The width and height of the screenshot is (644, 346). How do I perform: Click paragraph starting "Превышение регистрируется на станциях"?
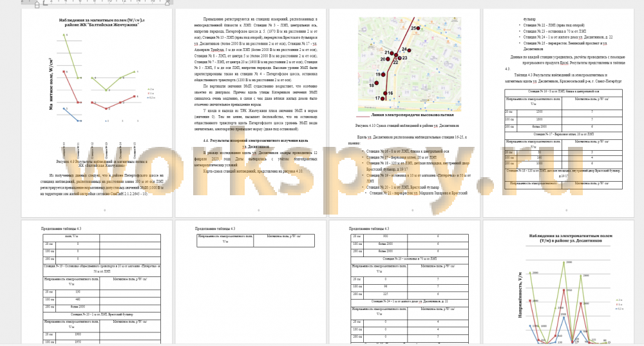(256, 50)
